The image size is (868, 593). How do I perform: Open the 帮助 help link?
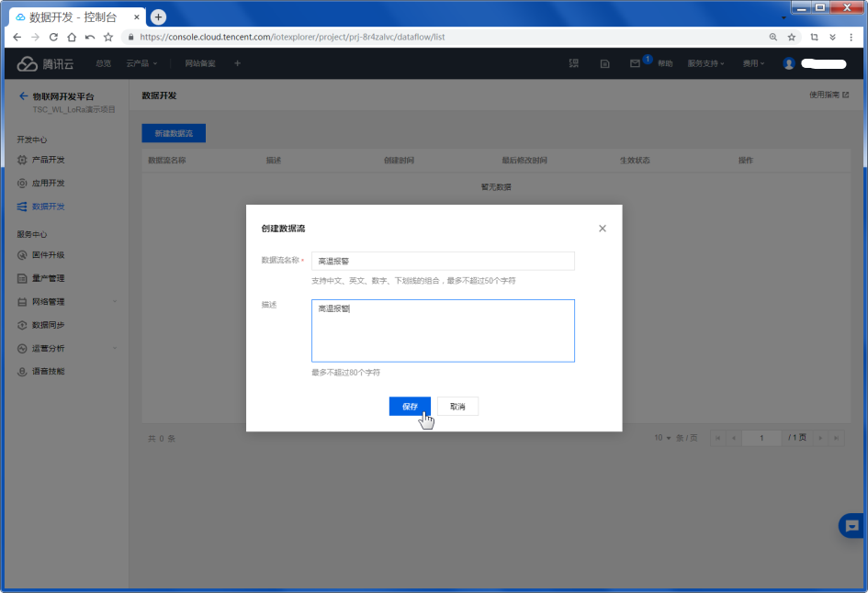pyautogui.click(x=665, y=63)
